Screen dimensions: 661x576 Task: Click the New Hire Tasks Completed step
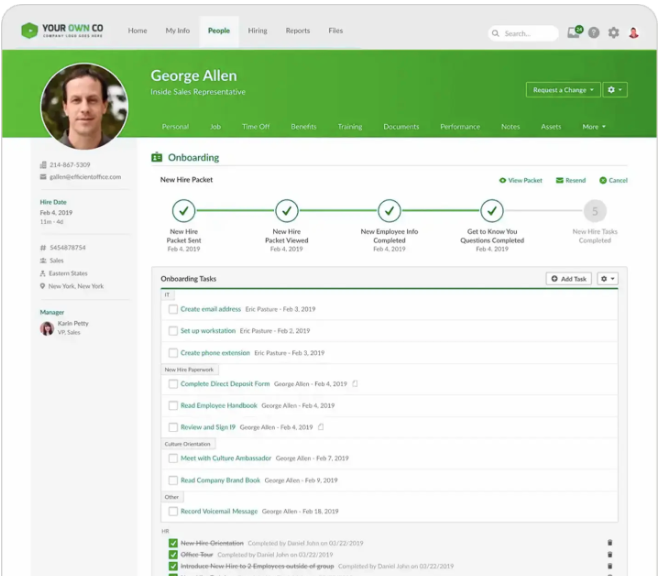click(x=594, y=211)
